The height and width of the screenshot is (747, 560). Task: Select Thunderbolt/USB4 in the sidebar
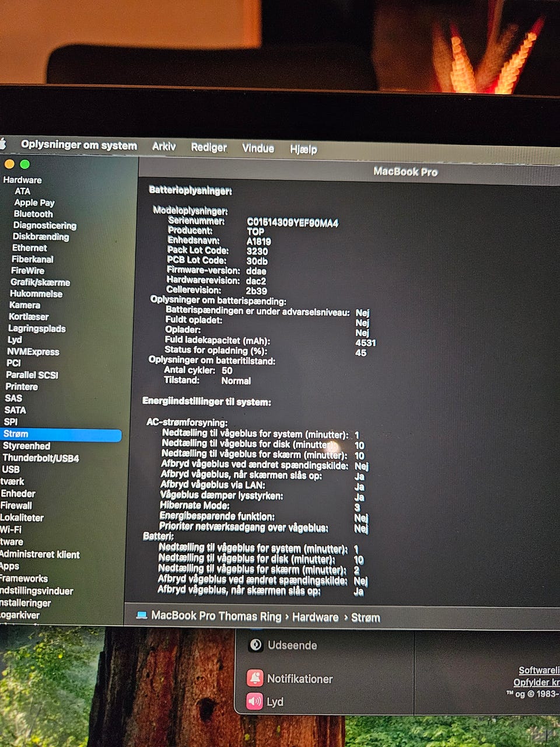(x=41, y=458)
